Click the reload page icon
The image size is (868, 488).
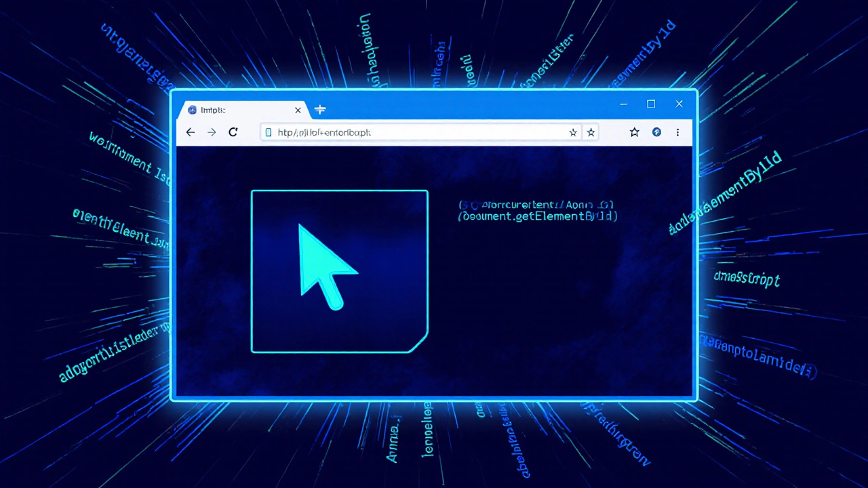coord(233,132)
